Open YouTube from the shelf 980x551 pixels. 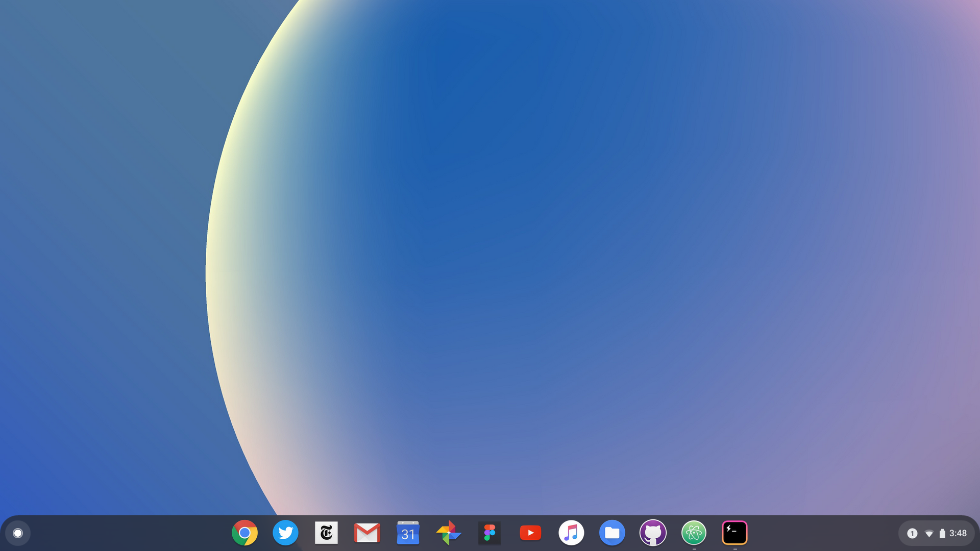530,533
